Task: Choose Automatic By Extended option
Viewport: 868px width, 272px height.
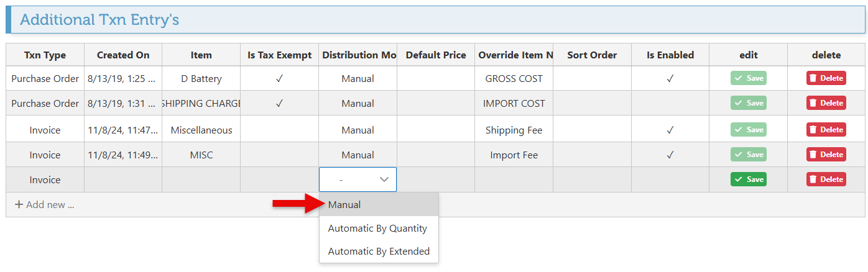Action: coord(378,251)
